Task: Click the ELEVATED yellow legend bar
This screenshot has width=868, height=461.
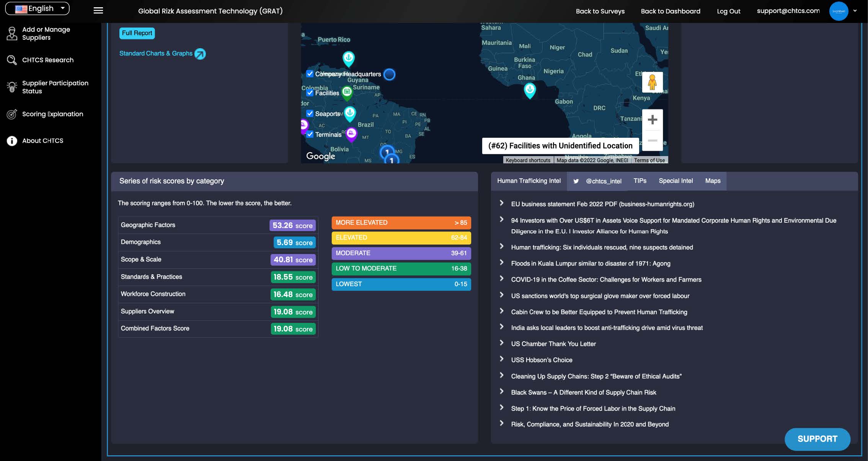Action: coord(401,238)
